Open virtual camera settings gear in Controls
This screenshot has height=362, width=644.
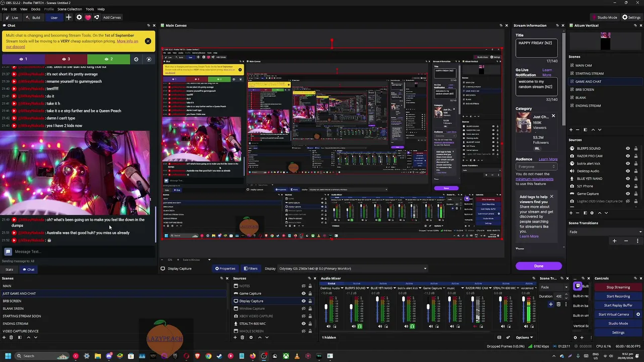(638, 314)
